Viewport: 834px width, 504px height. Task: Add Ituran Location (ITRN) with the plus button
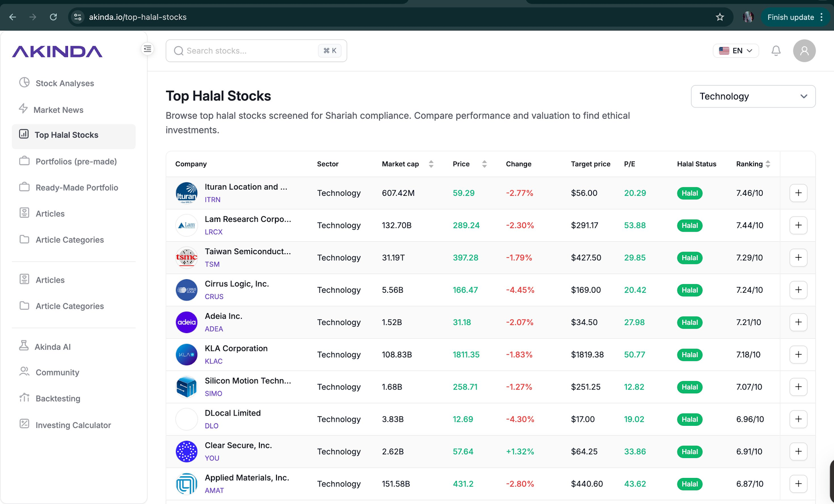798,193
